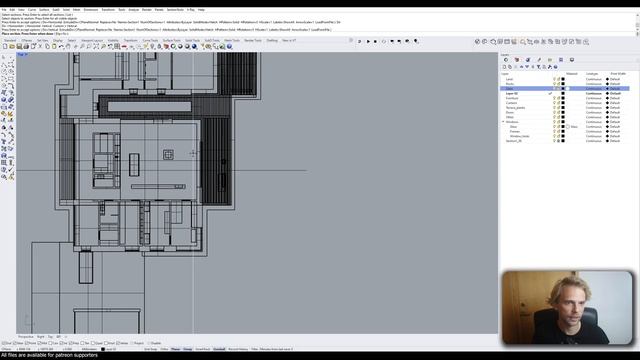Switch to the Curve Tools toolbar tab

coord(150,40)
